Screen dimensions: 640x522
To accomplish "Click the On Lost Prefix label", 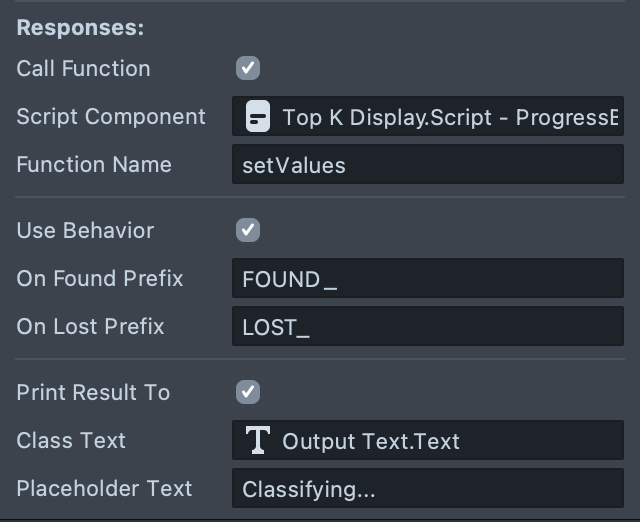I will [x=90, y=326].
